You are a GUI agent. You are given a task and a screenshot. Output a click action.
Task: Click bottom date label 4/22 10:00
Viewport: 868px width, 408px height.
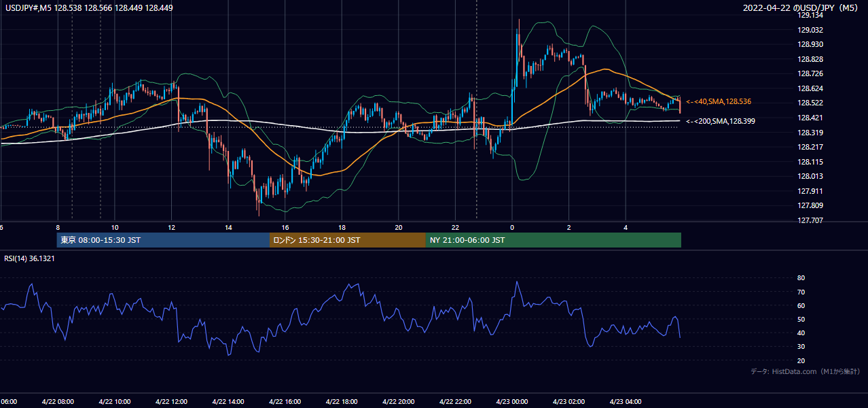pos(114,401)
